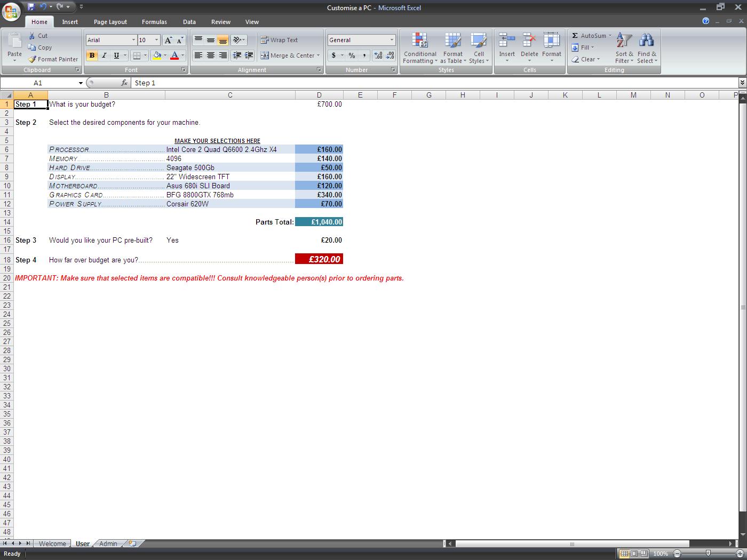The height and width of the screenshot is (560, 747).
Task: Open the Font dialog launcher
Action: [184, 70]
